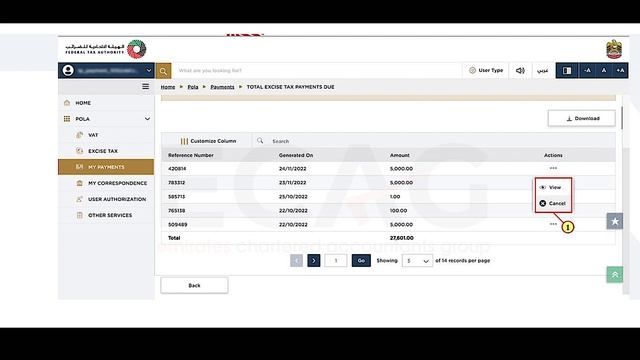Collapse the POLA section chevron

click(147, 119)
